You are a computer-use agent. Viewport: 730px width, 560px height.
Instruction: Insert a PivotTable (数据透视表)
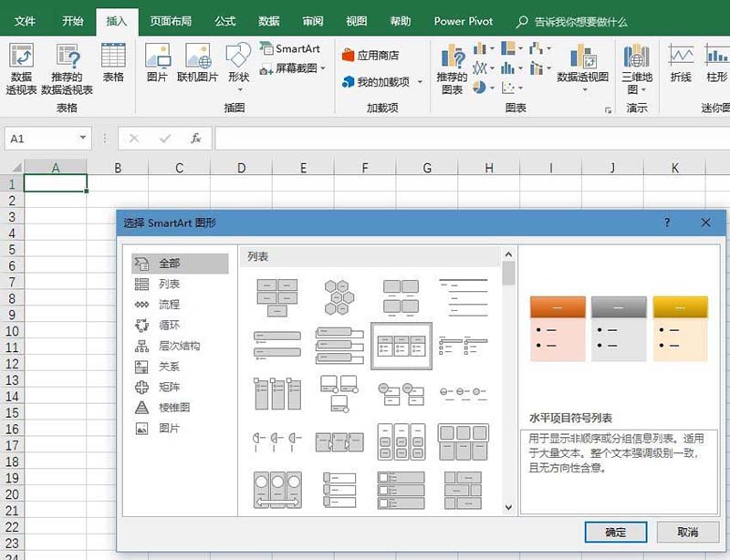[20, 68]
